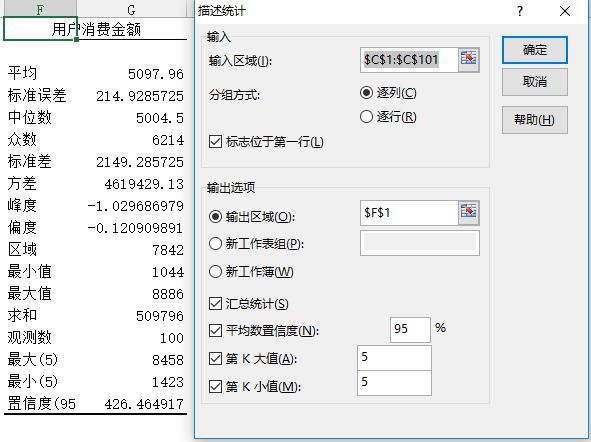Image resolution: width=591 pixels, height=442 pixels.
Task: Select column G header
Action: click(131, 9)
